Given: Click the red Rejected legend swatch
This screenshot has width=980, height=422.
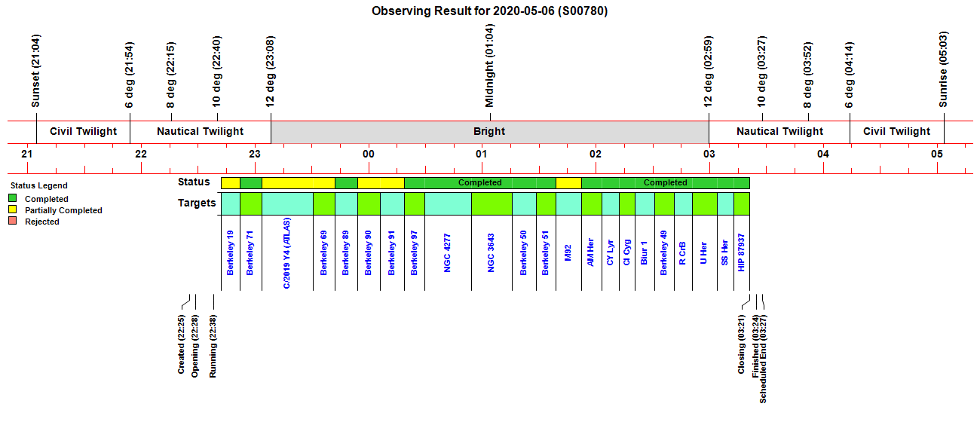Looking at the screenshot, I should pos(12,222).
